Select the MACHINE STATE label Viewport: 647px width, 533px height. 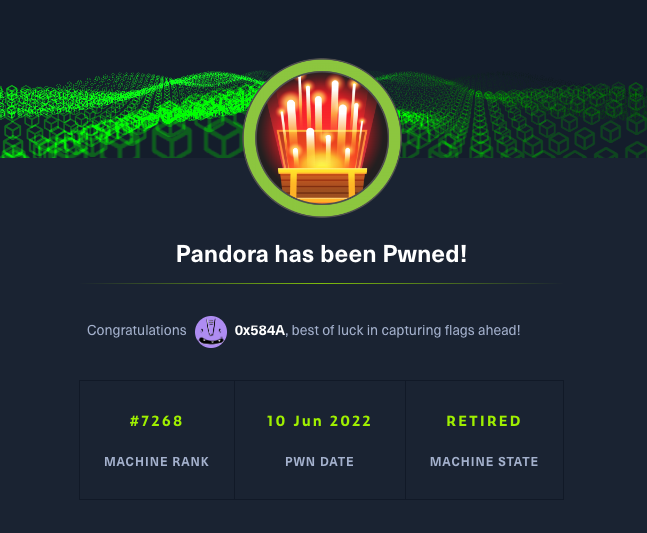(x=484, y=462)
